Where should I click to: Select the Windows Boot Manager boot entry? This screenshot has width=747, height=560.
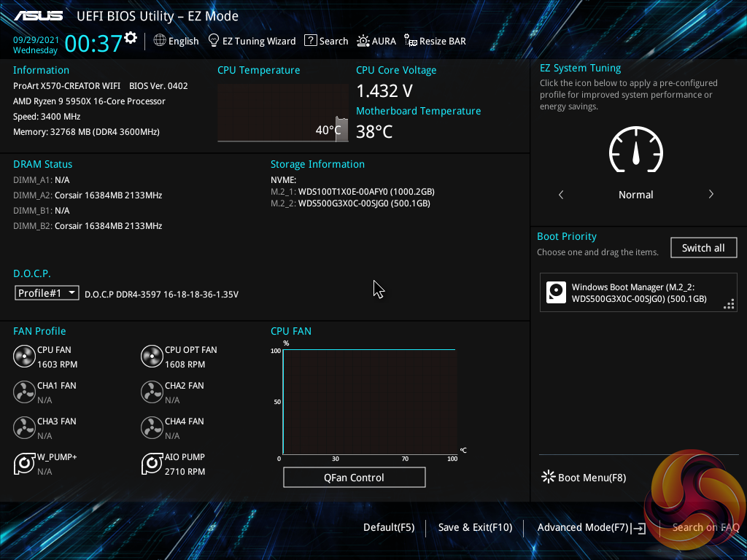point(638,292)
